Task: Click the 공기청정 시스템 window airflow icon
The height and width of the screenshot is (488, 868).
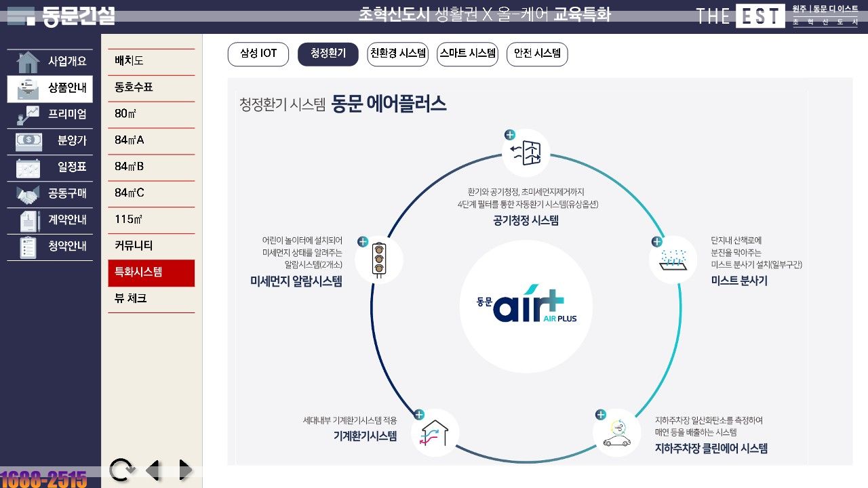Action: (x=526, y=152)
